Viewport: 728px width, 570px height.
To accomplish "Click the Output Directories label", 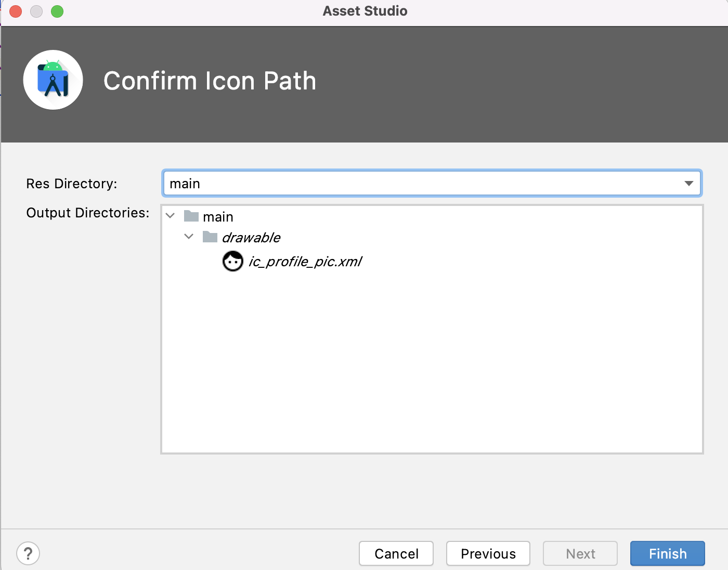I will (88, 213).
